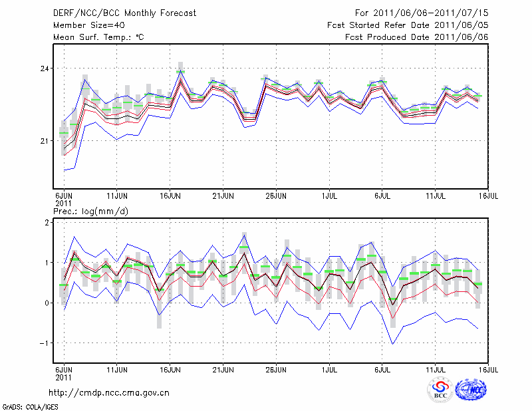Click the NCC globe logo
Screen dimensions: 532x411
[x=474, y=390]
